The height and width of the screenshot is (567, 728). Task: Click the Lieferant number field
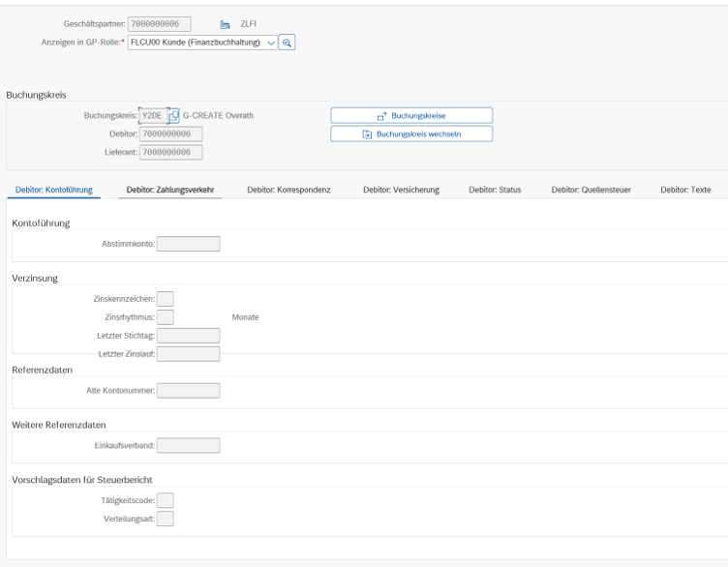(170, 152)
